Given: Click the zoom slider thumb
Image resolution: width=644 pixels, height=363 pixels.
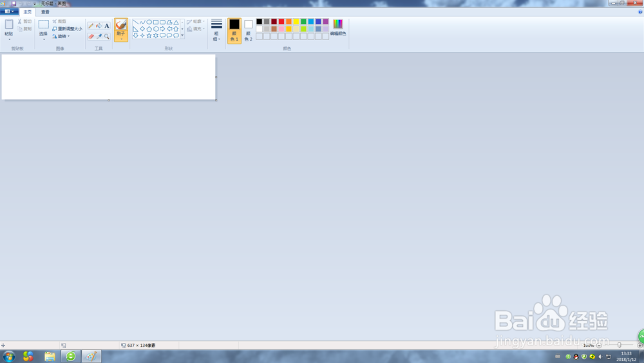Looking at the screenshot, I should 620,346.
